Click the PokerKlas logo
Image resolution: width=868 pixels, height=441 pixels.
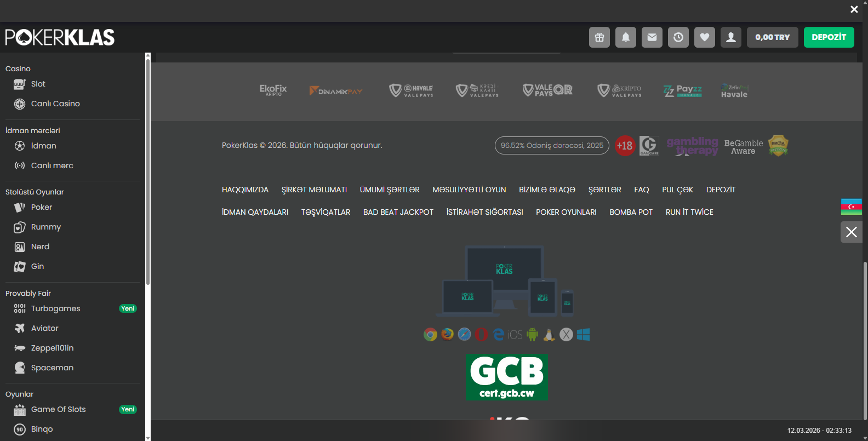pos(60,37)
